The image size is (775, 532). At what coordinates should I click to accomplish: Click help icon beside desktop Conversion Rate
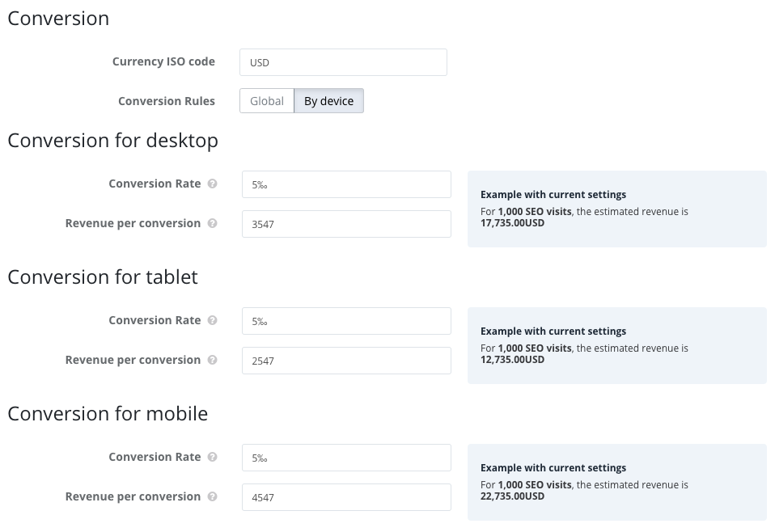(x=212, y=184)
